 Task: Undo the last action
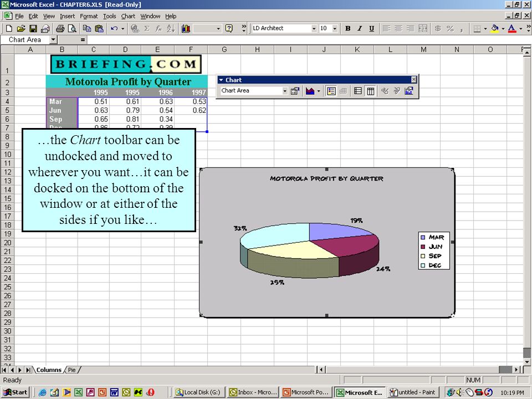(114, 28)
